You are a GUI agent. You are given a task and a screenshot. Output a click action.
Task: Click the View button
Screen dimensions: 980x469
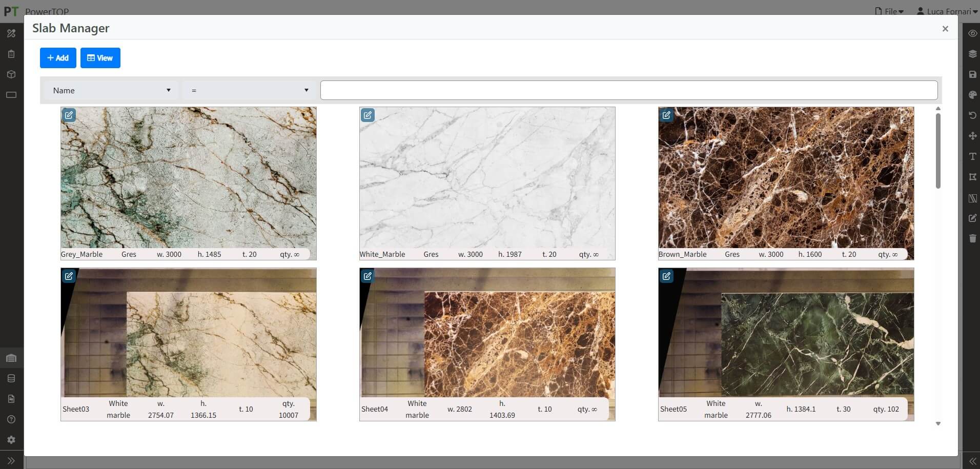[x=100, y=58]
